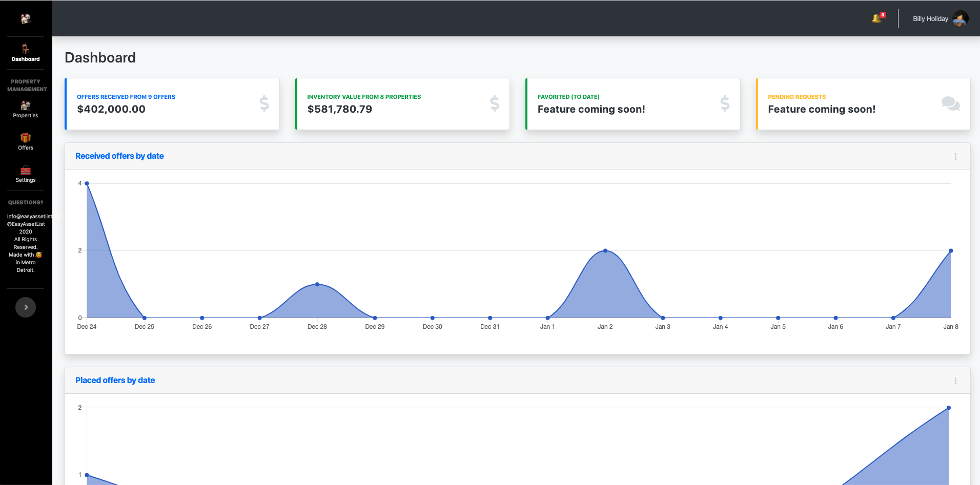Image resolution: width=980 pixels, height=485 pixels.
Task: Click the notification bell icon
Action: pos(876,18)
